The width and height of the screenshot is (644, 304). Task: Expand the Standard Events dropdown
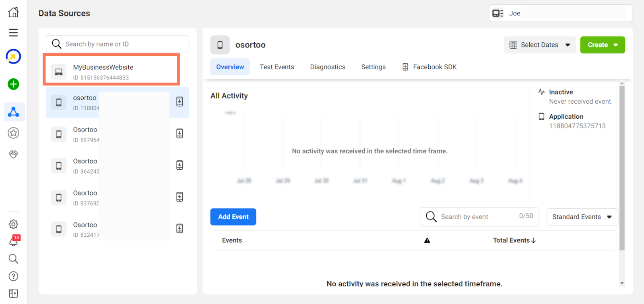pos(582,217)
